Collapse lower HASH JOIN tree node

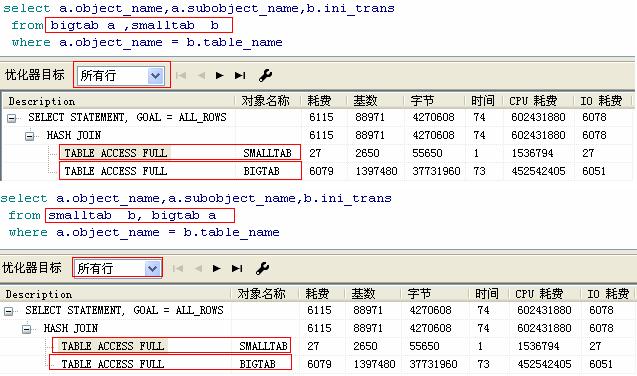click(26, 329)
